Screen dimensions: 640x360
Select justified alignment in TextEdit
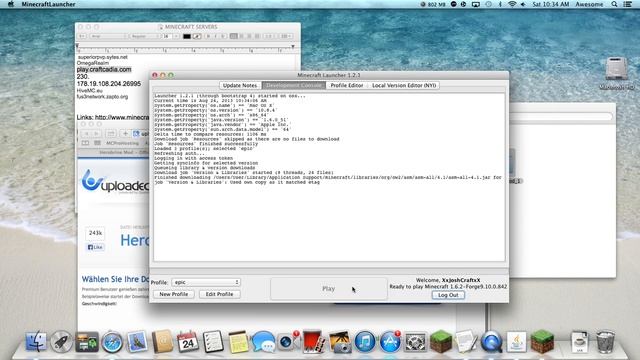(257, 36)
